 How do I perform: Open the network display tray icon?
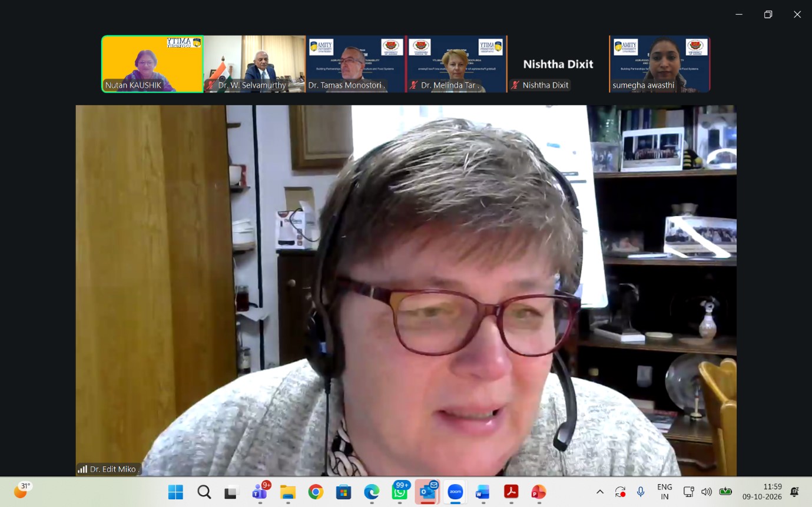688,492
